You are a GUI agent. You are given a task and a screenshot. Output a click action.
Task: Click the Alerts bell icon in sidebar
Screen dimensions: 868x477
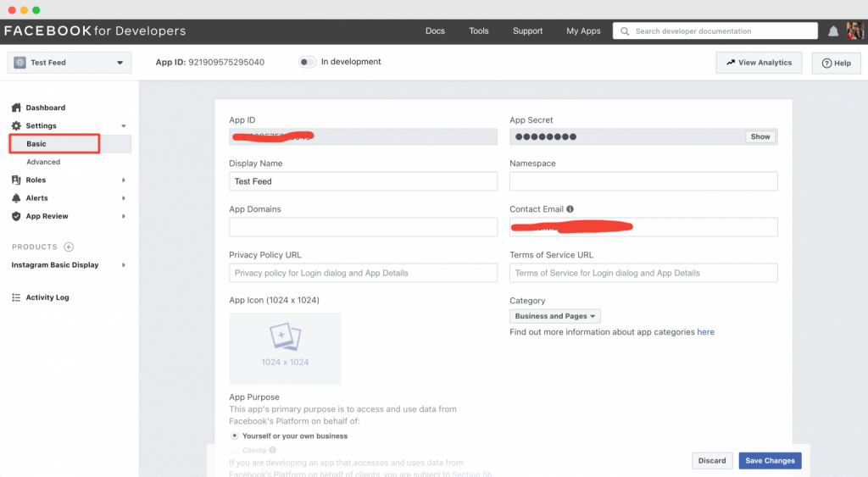tap(16, 198)
